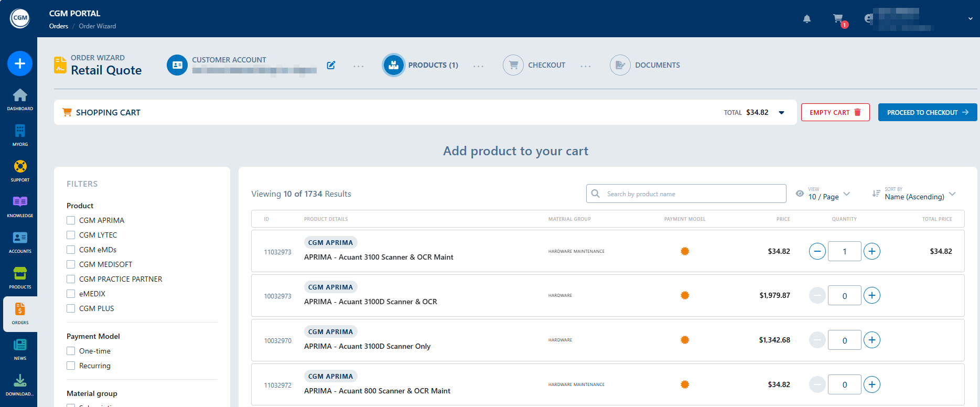Image resolution: width=980 pixels, height=407 pixels.
Task: Open Knowledge in the sidebar
Action: click(20, 206)
